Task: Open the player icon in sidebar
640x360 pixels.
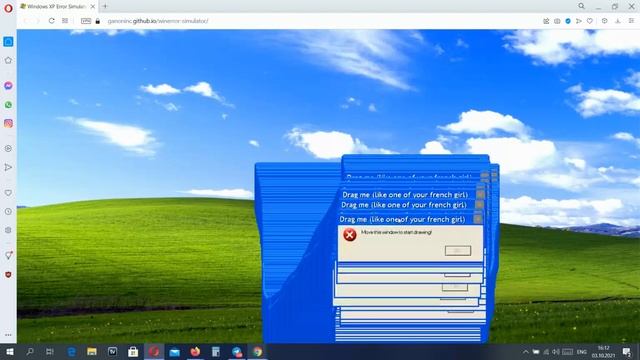Action: click(8, 149)
